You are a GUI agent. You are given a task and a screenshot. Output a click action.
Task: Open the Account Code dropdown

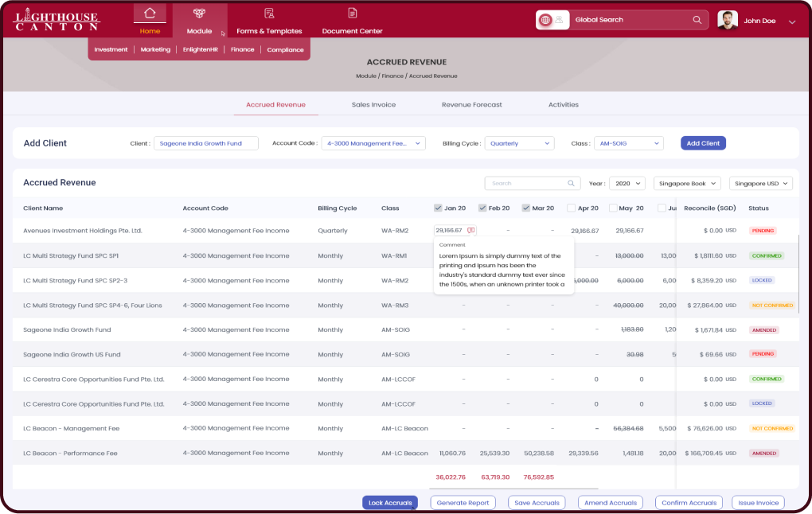[x=373, y=143]
